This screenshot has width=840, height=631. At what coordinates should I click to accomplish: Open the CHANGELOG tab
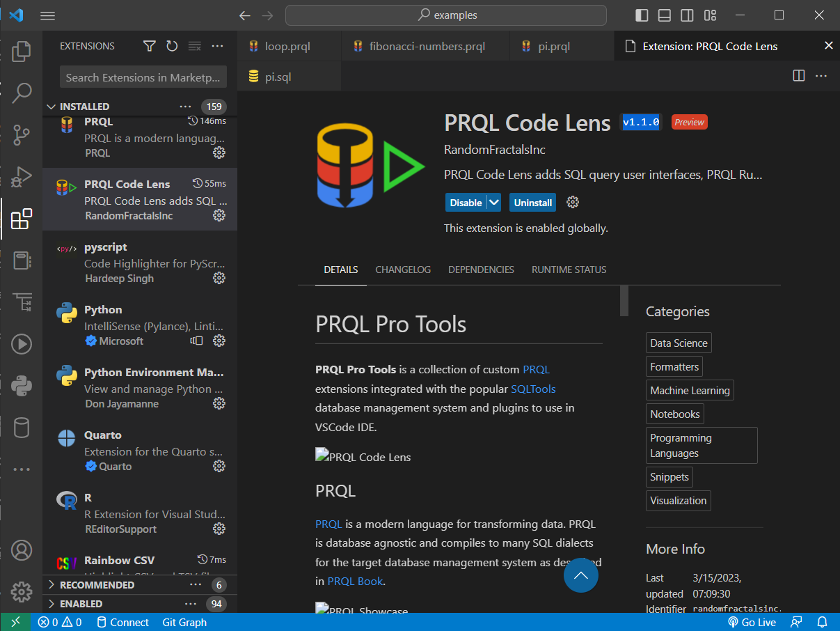point(403,270)
